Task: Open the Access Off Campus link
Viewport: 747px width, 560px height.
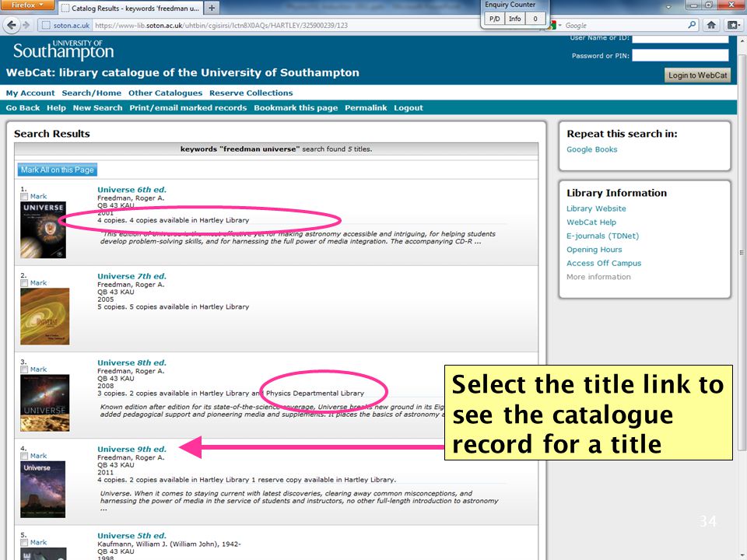Action: [x=604, y=264]
